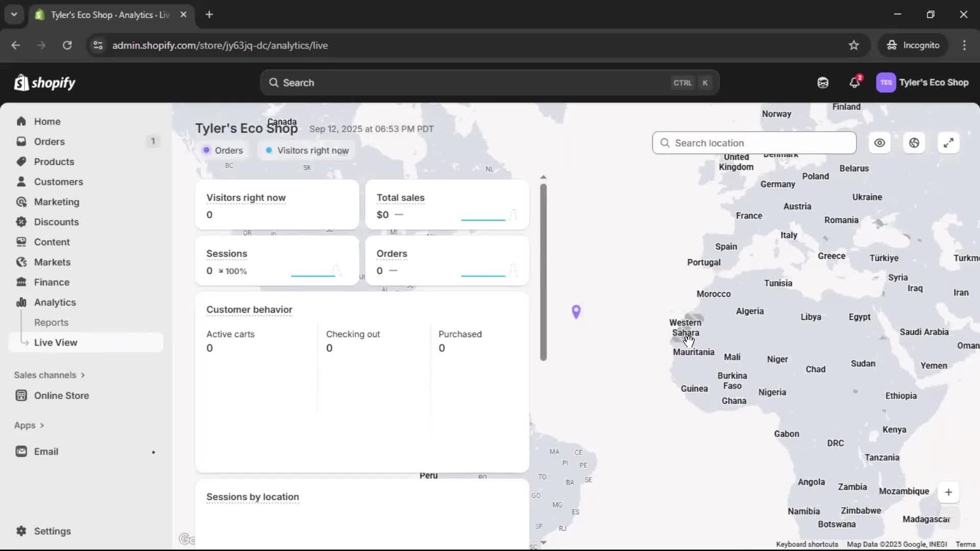Click inside the Search location field
Image resolution: width=980 pixels, height=551 pixels.
pyautogui.click(x=755, y=143)
